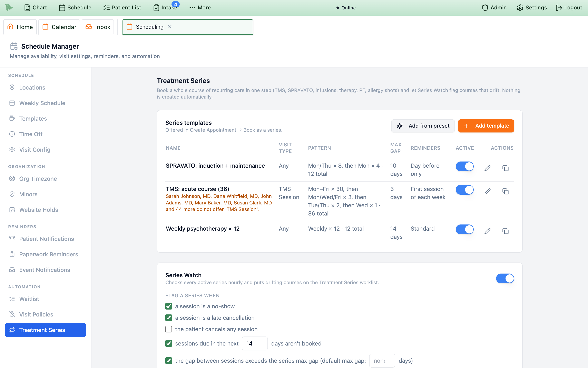Click the default max gap input field

point(382,361)
